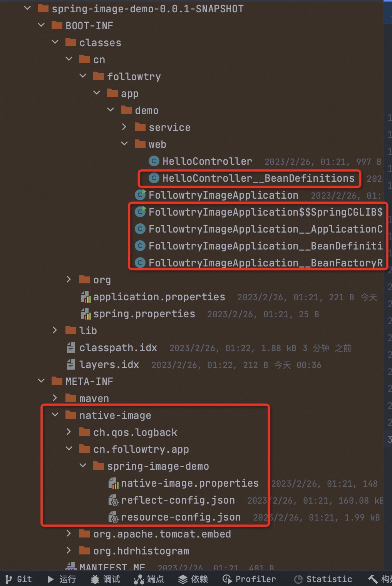The width and height of the screenshot is (392, 586).
Task: Expand the lib folder
Action: [x=55, y=330]
